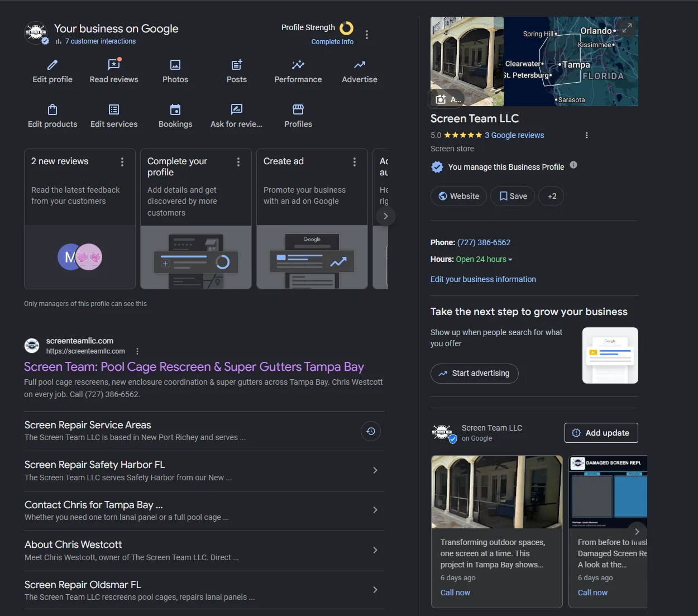
Task: Open the Create ad card
Action: coord(312,219)
